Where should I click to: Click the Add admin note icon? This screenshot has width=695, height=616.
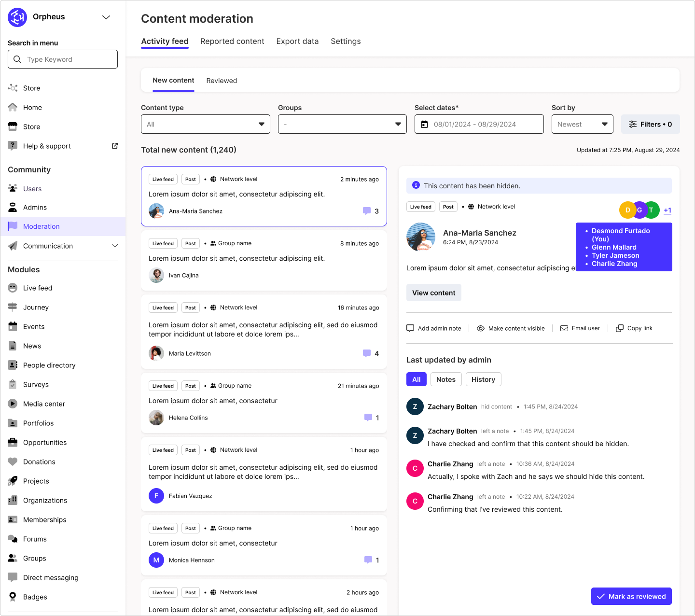(410, 328)
